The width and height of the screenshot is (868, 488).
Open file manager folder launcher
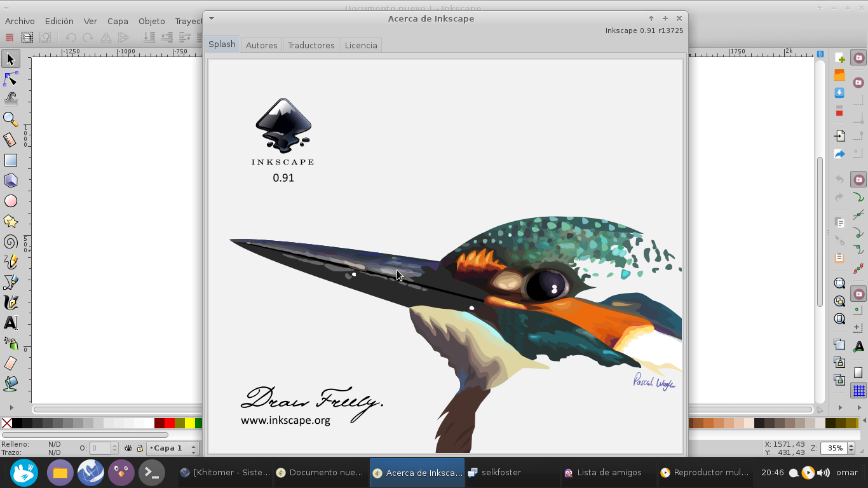[60, 473]
